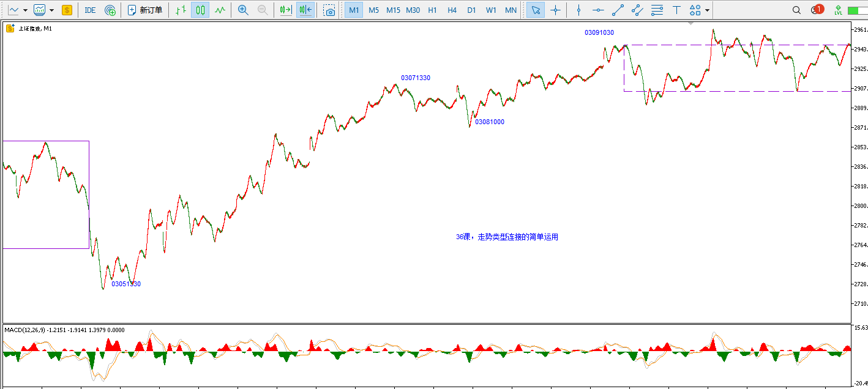Viewport: 868px width, 389px height.
Task: Zoom in on the chart
Action: pyautogui.click(x=243, y=10)
